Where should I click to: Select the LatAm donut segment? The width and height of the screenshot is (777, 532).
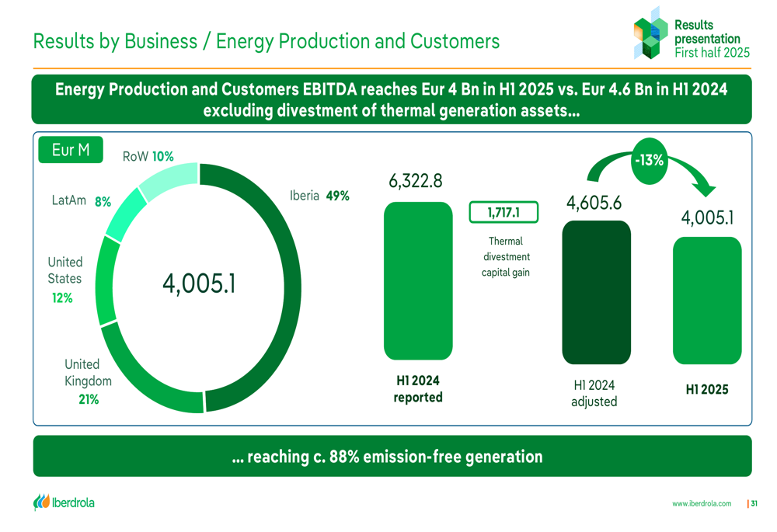[126, 216]
